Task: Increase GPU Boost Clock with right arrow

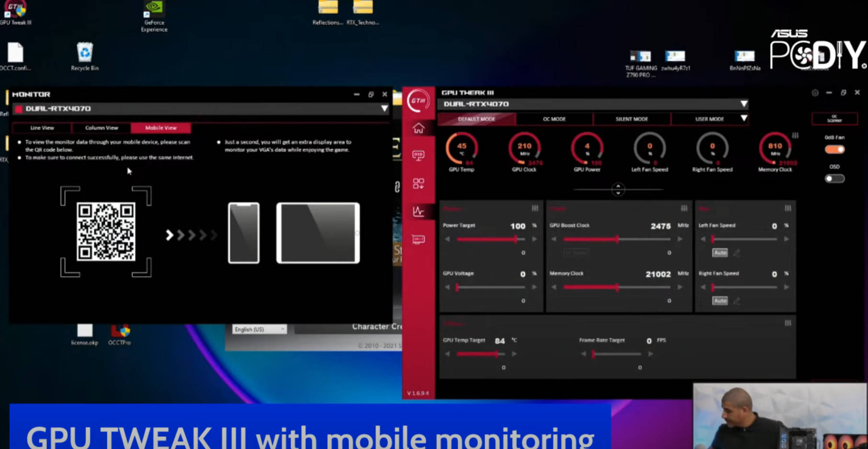Action: 680,239
